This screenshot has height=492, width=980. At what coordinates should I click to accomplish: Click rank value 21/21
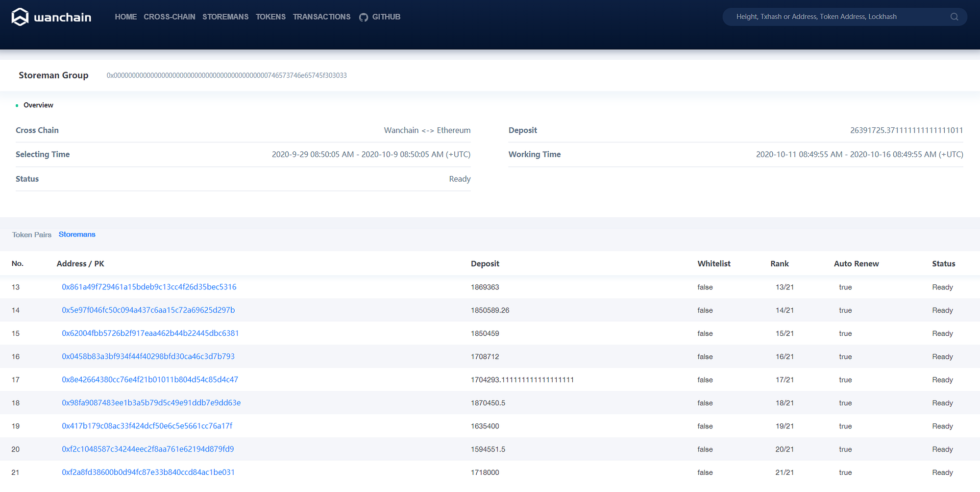[x=784, y=472]
